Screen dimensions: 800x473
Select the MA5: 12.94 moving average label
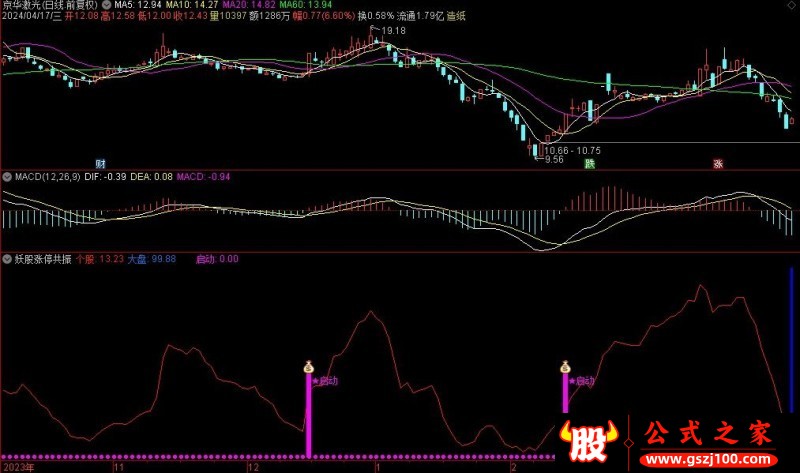(138, 5)
